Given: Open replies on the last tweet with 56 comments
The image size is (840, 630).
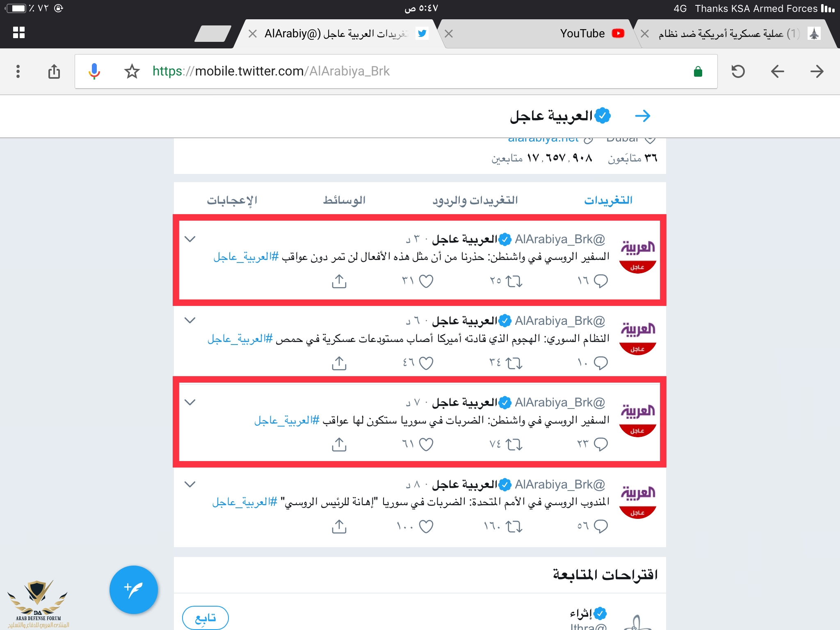Looking at the screenshot, I should pos(600,526).
